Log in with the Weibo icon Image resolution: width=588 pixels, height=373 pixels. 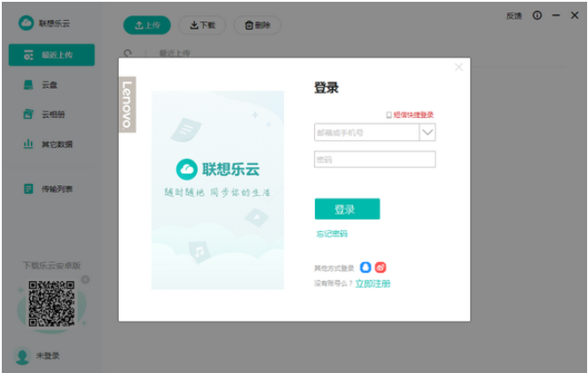pos(380,268)
